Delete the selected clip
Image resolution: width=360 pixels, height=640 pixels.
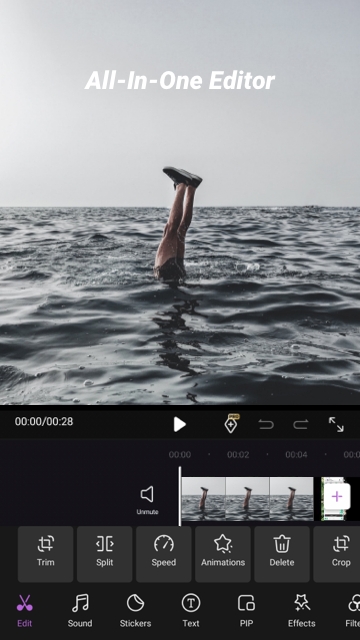282,554
